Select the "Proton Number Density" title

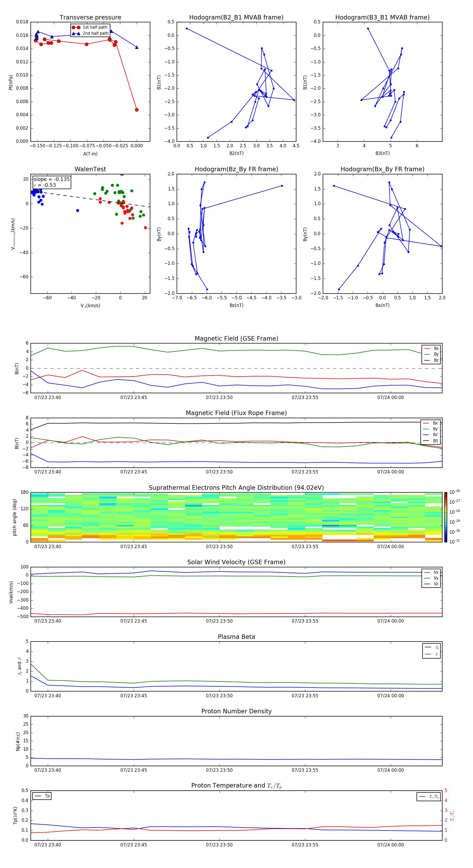tap(236, 712)
